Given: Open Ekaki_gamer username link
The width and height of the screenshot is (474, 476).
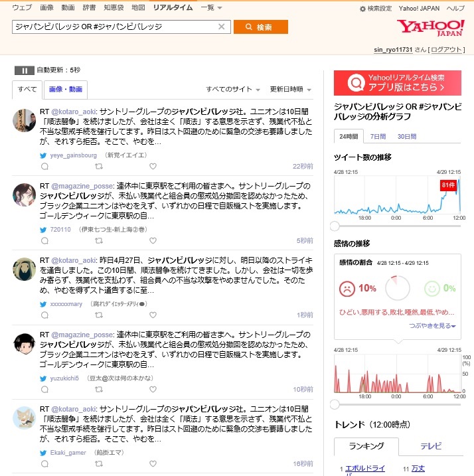Looking at the screenshot, I should (x=68, y=453).
